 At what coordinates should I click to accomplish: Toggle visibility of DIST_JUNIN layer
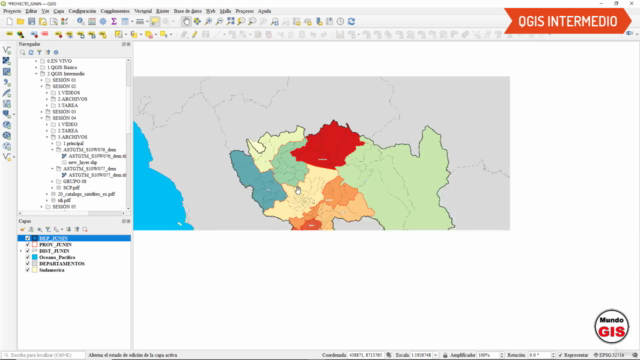[x=28, y=251]
